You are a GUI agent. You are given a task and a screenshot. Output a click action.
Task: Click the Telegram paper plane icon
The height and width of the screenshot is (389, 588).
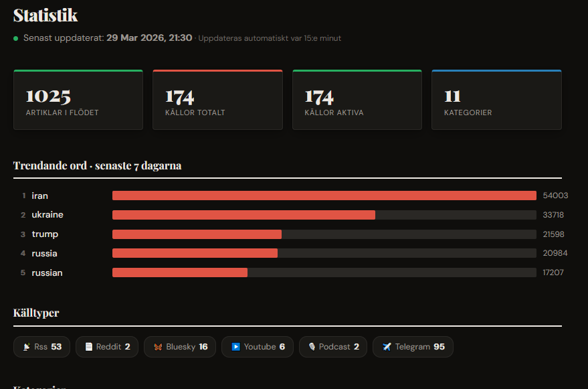(x=387, y=347)
